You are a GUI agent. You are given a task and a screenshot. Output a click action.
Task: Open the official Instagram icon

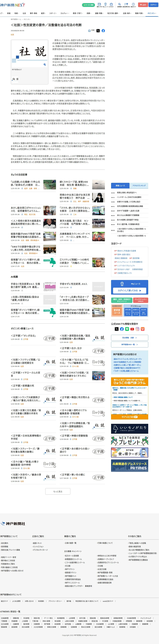(x=137, y=329)
